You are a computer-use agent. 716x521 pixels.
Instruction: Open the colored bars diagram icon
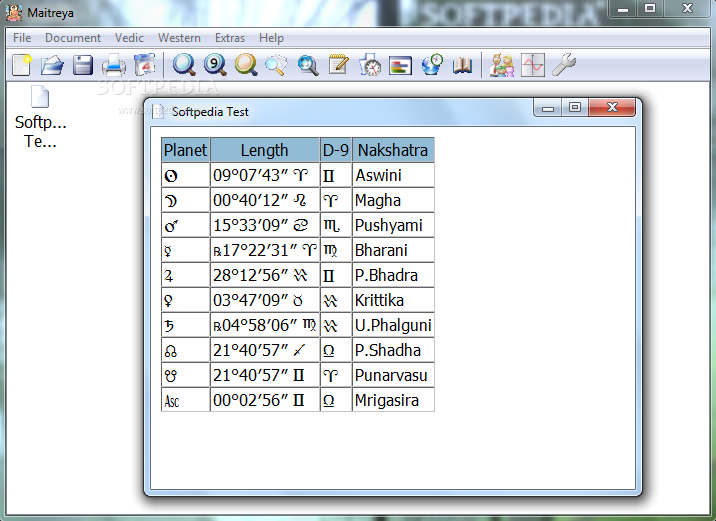click(x=400, y=65)
